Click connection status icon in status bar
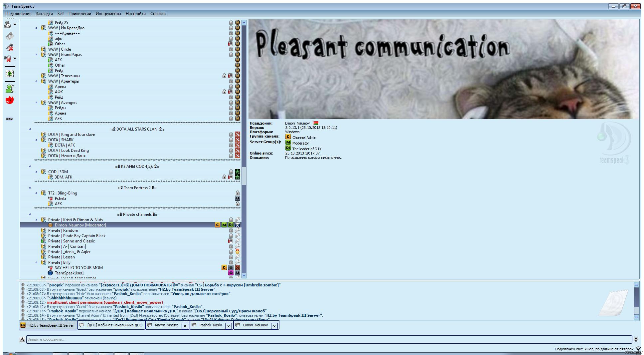This screenshot has width=644, height=355. tap(638, 349)
